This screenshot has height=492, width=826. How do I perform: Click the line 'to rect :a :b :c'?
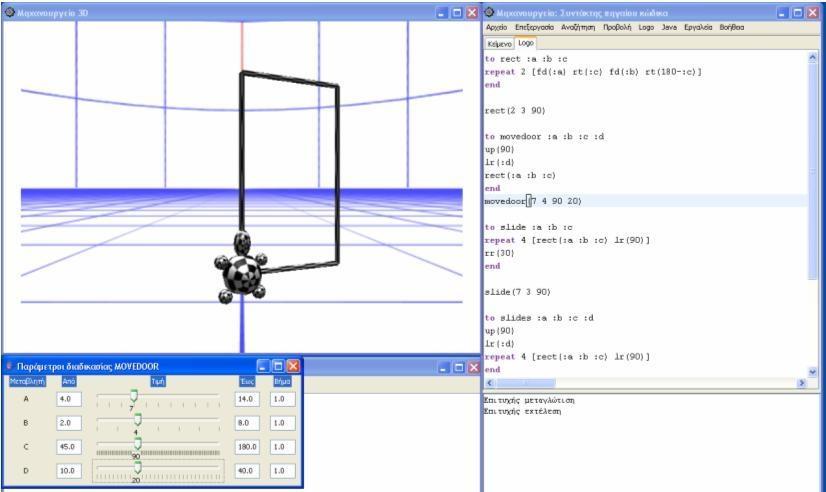pyautogui.click(x=526, y=59)
